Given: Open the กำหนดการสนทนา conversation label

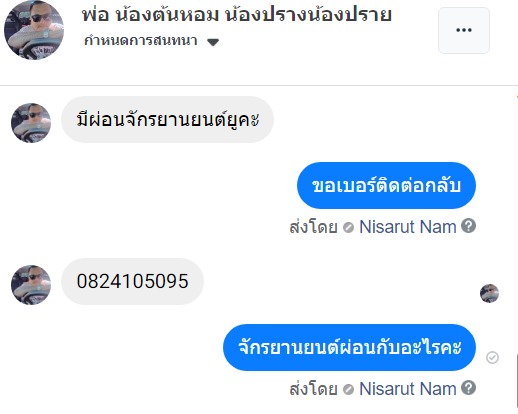Looking at the screenshot, I should tap(141, 41).
